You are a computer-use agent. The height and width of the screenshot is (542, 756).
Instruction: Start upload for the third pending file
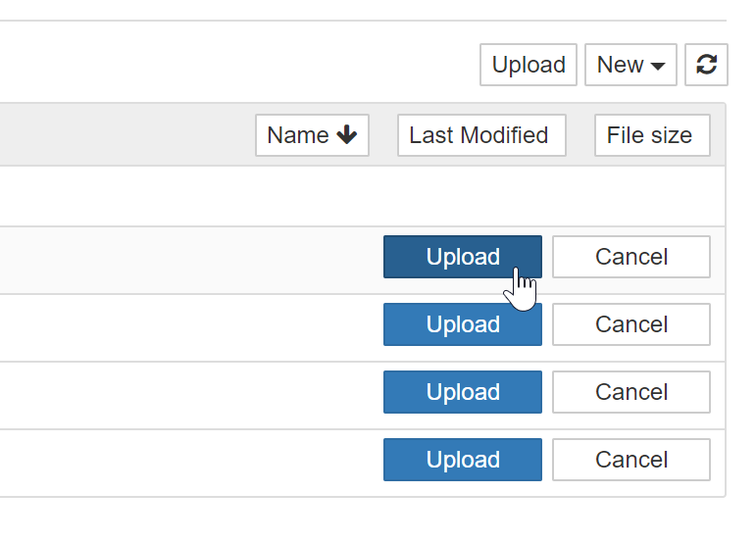[x=462, y=392]
